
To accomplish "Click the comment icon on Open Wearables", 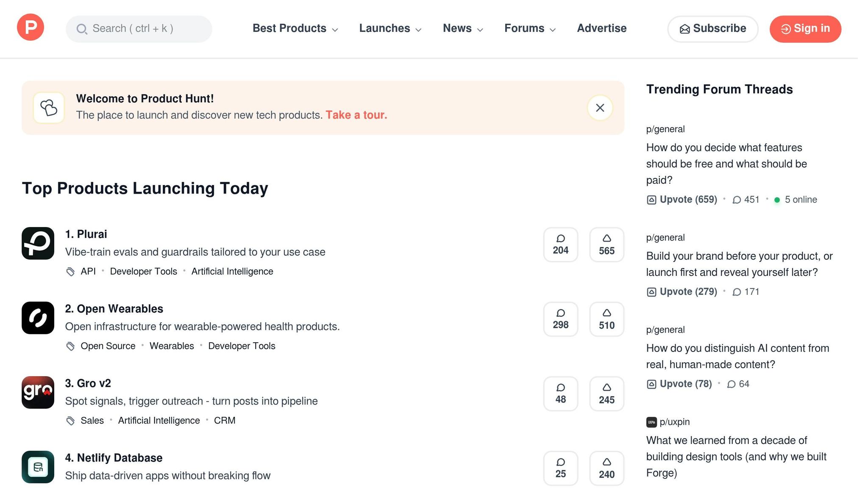I will point(561,319).
